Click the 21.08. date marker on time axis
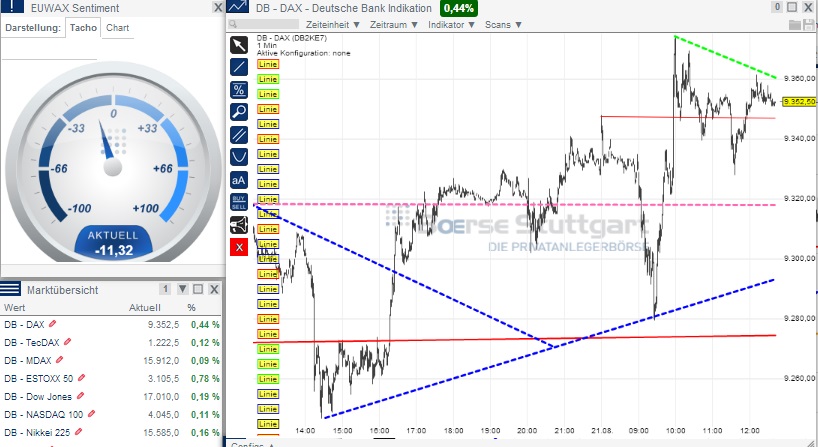Screen dimensions: 818x447 pyautogui.click(x=602, y=431)
